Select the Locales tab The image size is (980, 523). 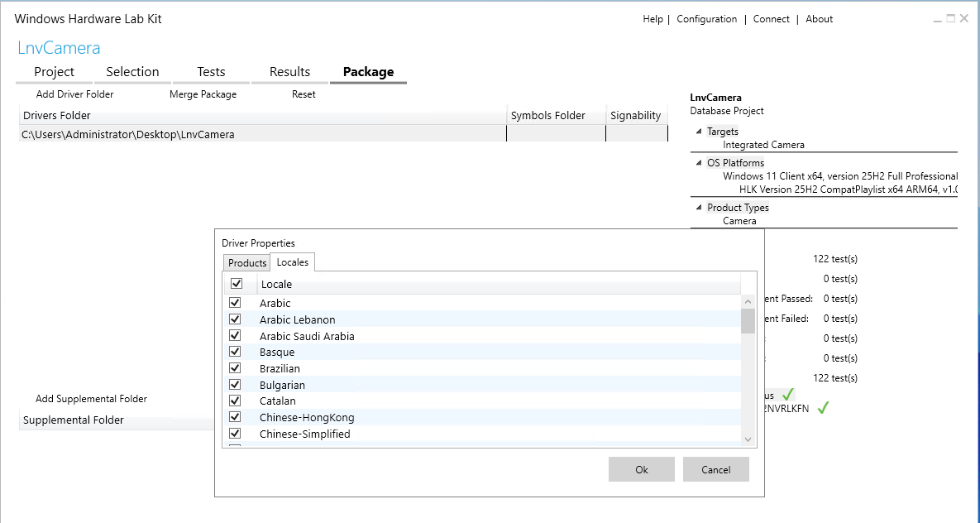click(x=293, y=262)
